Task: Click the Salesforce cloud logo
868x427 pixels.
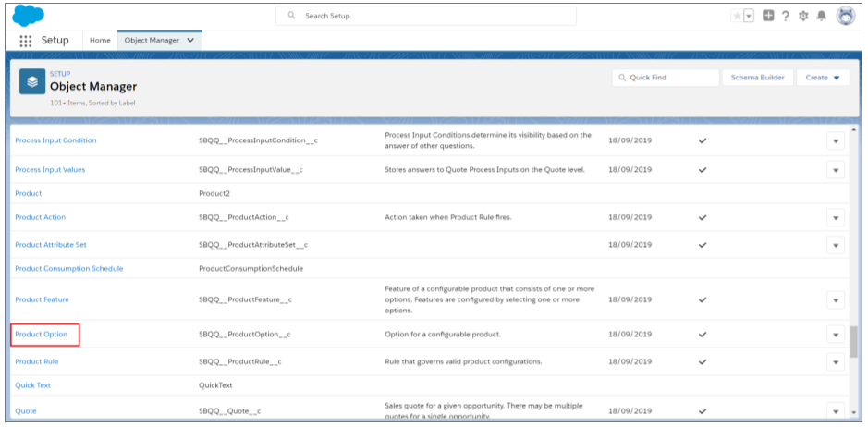Action: tap(28, 16)
